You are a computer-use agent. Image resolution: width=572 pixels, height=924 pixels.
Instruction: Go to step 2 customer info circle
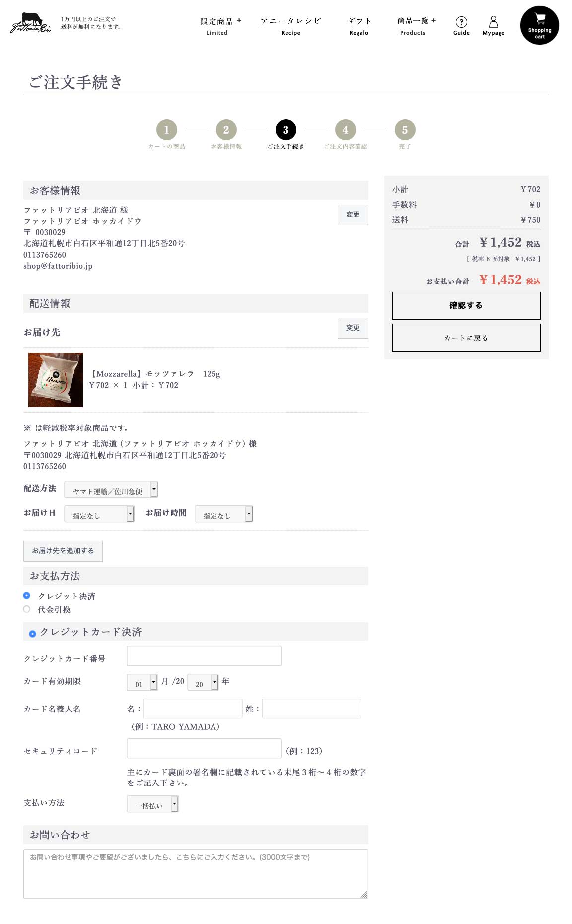click(226, 130)
